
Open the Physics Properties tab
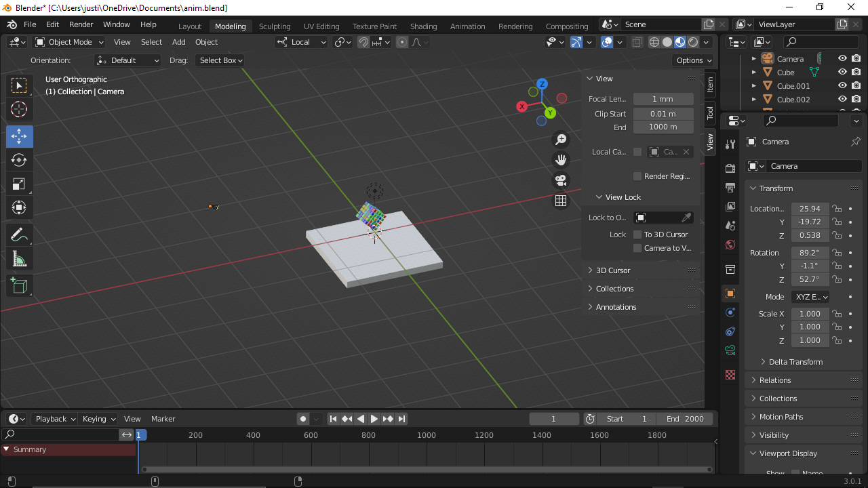point(730,312)
